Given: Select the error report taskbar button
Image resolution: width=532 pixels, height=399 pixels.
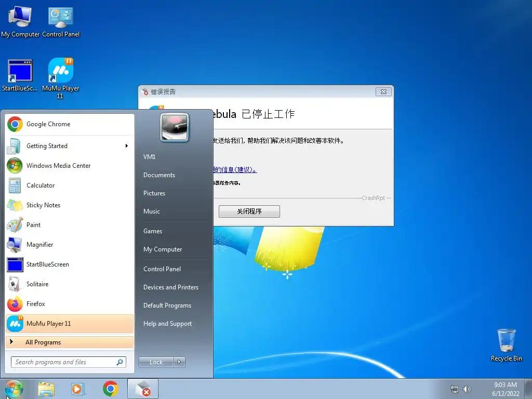Looking at the screenshot, I should 143,389.
